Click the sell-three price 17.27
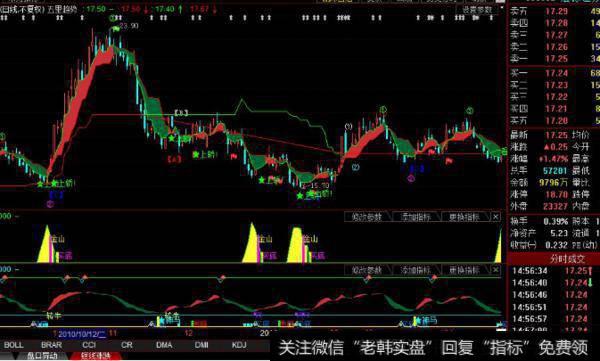Screen dimensions: 600x361 (x=557, y=35)
